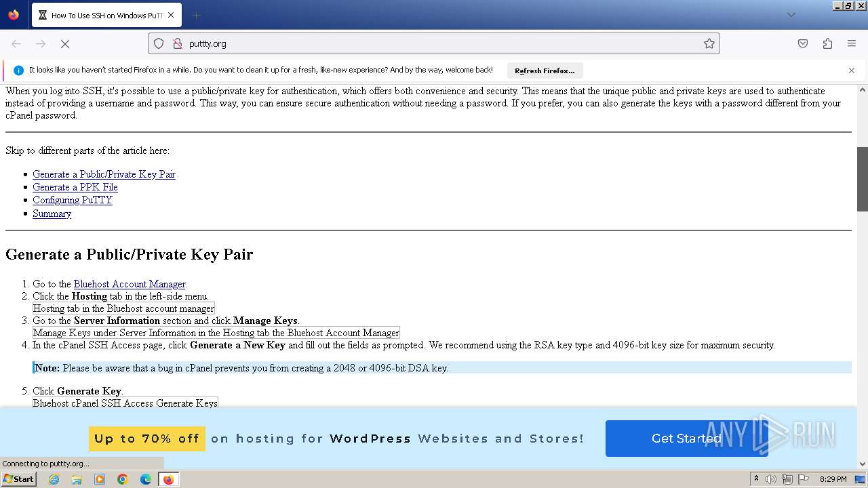The image size is (868, 488).
Task: Open Generate a PPK File link
Action: [75, 187]
